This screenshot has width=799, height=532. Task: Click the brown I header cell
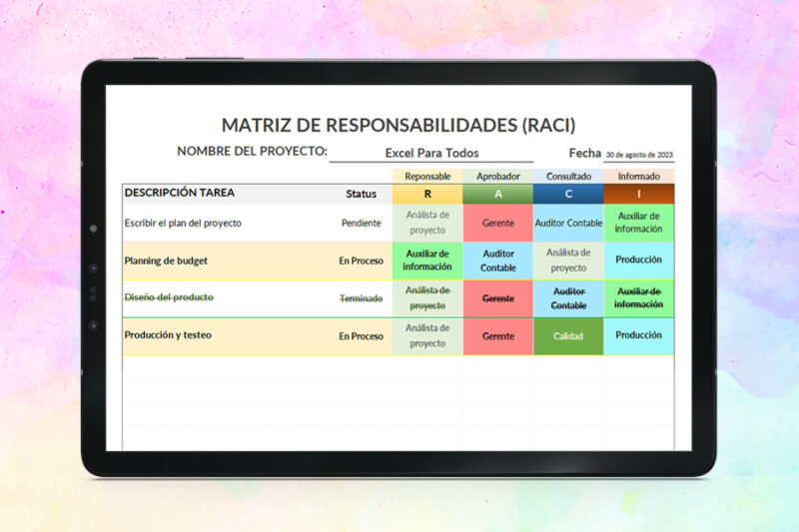tap(639, 194)
